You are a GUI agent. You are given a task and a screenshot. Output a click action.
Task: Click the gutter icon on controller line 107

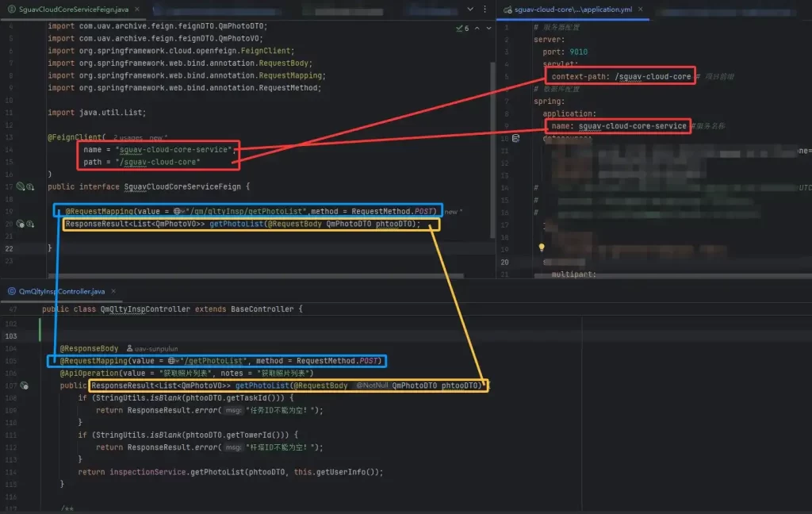[25, 385]
